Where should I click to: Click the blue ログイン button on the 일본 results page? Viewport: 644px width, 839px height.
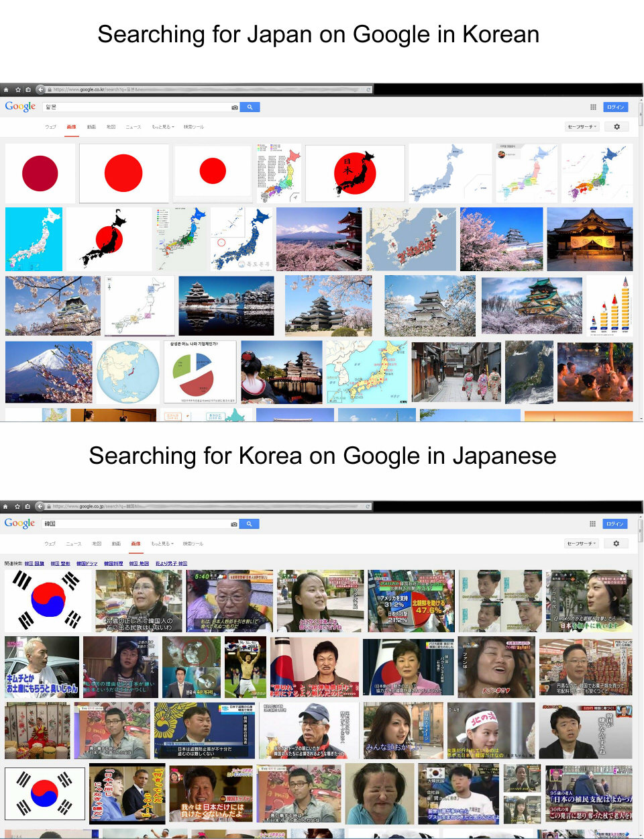[615, 107]
